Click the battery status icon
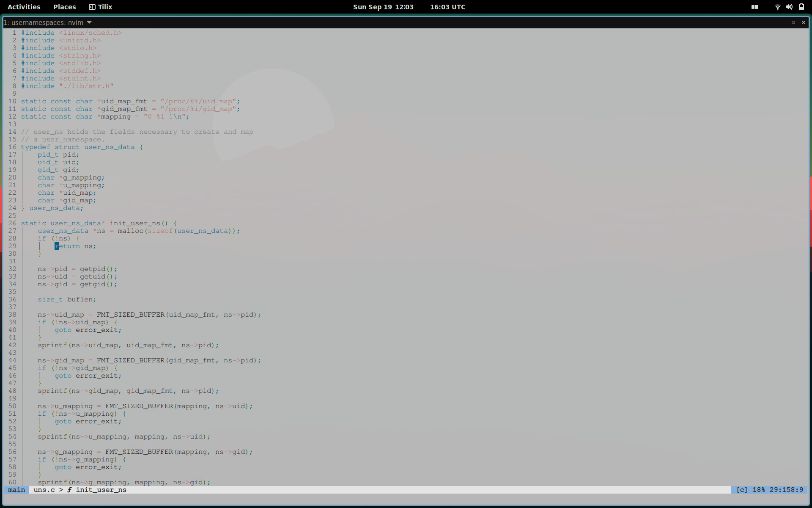Image resolution: width=812 pixels, height=508 pixels. (801, 7)
